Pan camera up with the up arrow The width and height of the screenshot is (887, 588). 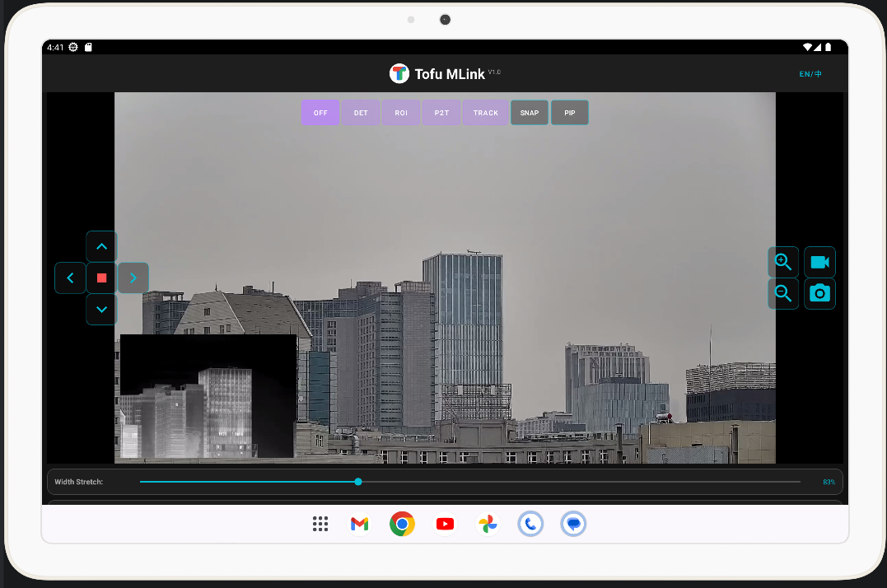point(101,246)
